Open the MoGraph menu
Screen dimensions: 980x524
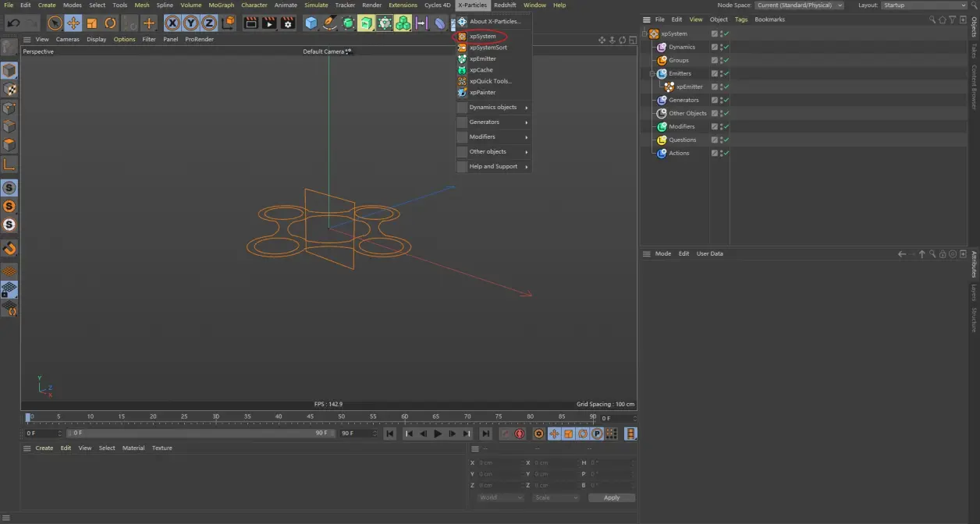[x=221, y=5]
